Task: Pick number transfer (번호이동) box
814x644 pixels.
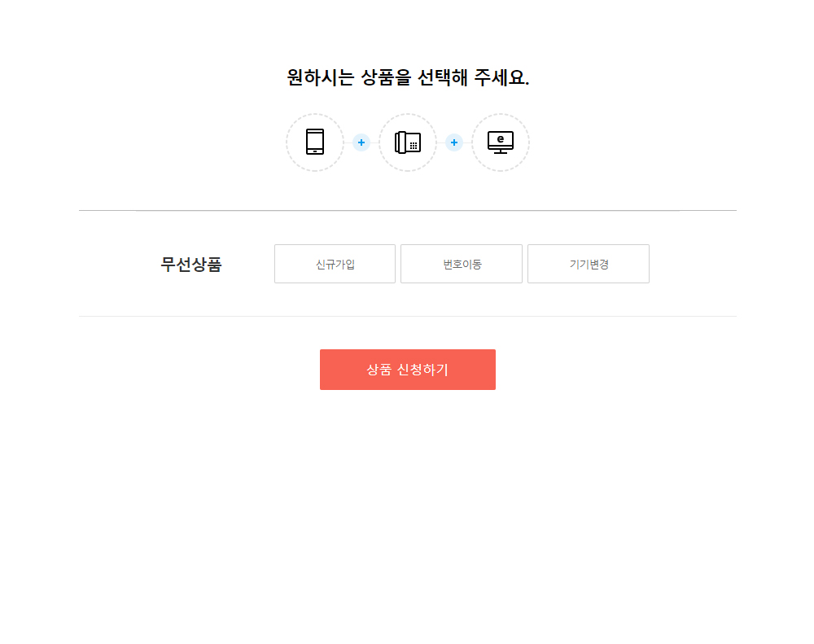Action: pyautogui.click(x=462, y=264)
